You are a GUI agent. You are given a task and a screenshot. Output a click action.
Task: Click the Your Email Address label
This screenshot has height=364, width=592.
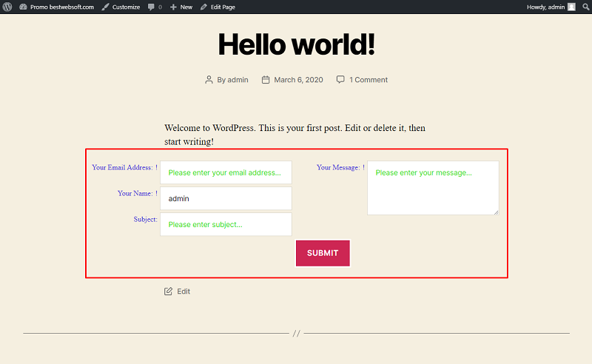point(122,167)
